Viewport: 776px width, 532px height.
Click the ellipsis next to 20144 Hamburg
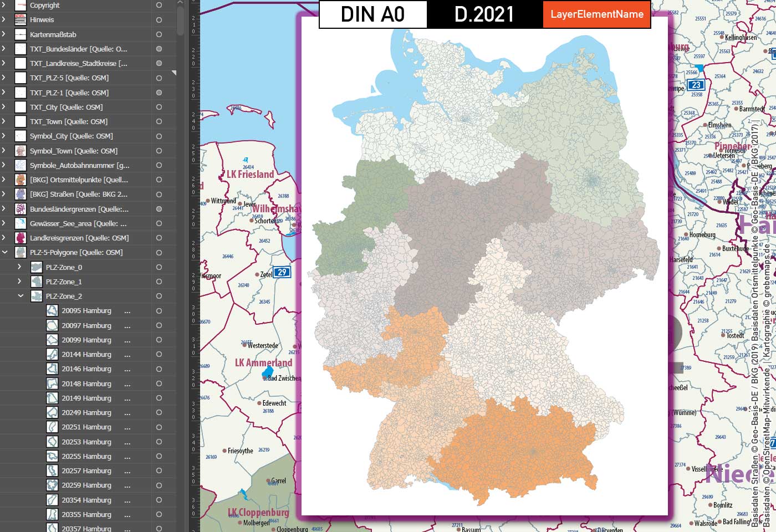click(x=128, y=354)
